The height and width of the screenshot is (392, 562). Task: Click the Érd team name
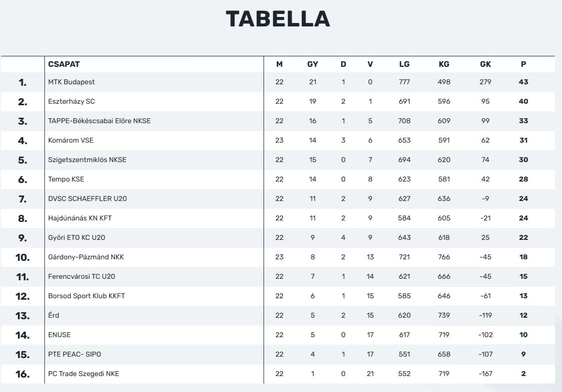click(54, 315)
